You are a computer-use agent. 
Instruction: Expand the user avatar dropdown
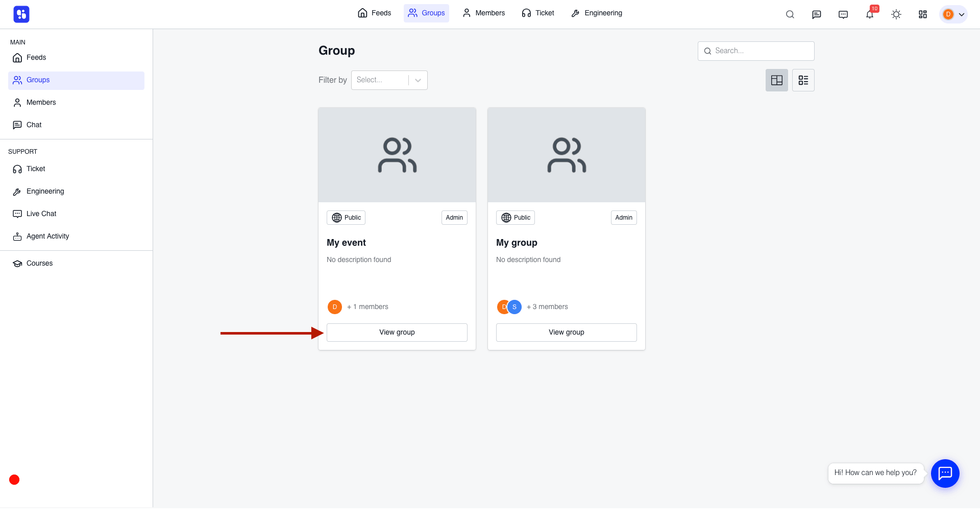tap(953, 14)
